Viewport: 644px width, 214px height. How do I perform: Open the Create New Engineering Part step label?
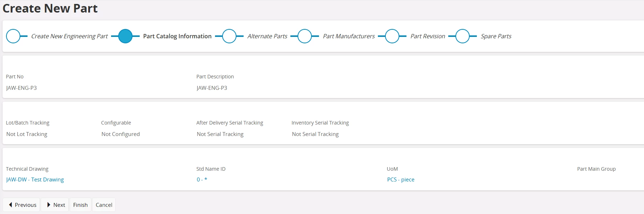69,36
